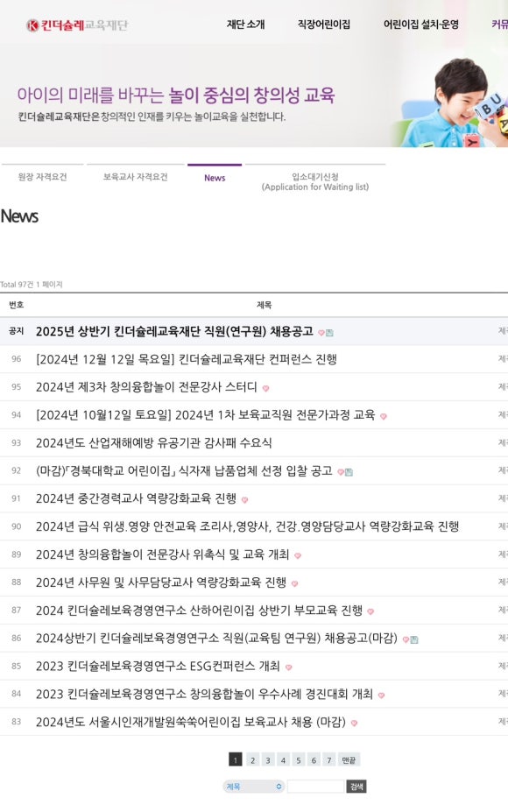Viewport: 508px width, 812px height.
Task: Click the heart icon next to 전문가과정 교육
Action: click(384, 416)
